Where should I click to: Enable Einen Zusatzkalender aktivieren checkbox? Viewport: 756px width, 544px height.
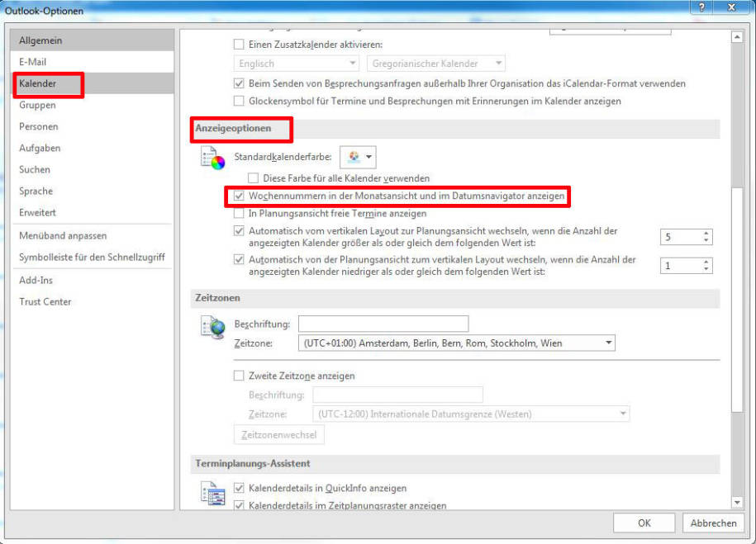click(x=239, y=45)
